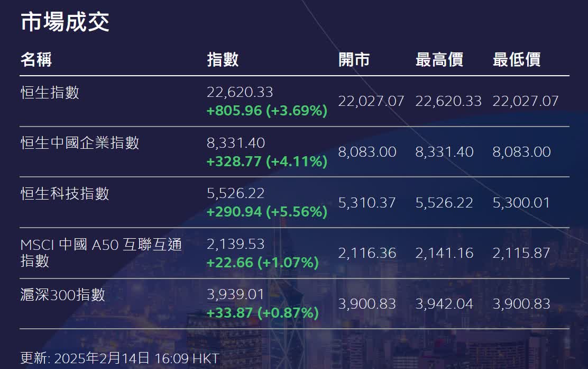Viewport: 588px width, 369px height.
Task: Select the 2,139.53 index value
Action: (x=235, y=244)
